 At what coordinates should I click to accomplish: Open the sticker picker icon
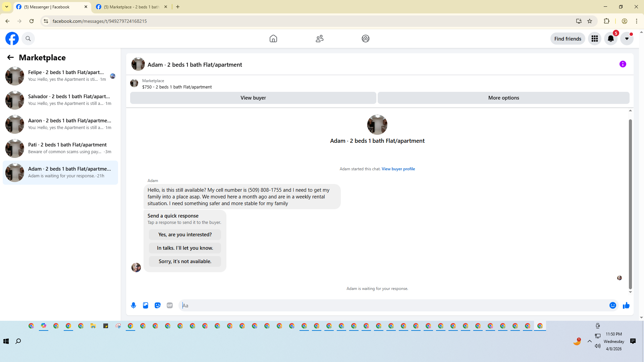click(158, 305)
